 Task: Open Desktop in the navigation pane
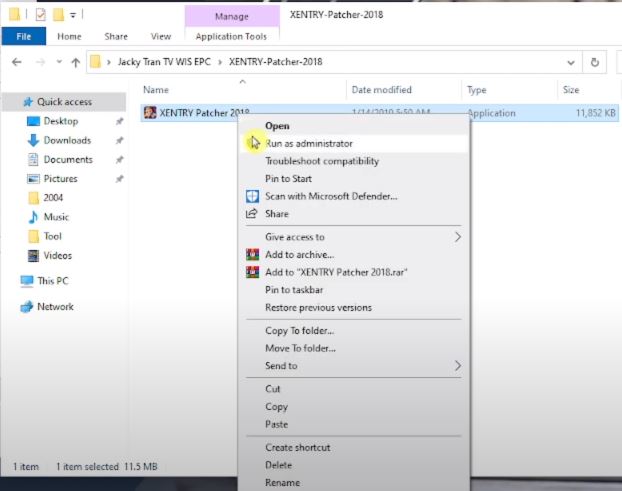pyautogui.click(x=61, y=121)
